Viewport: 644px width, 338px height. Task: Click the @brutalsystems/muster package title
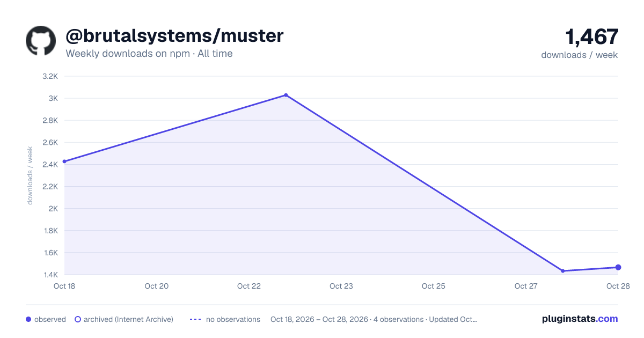(174, 35)
